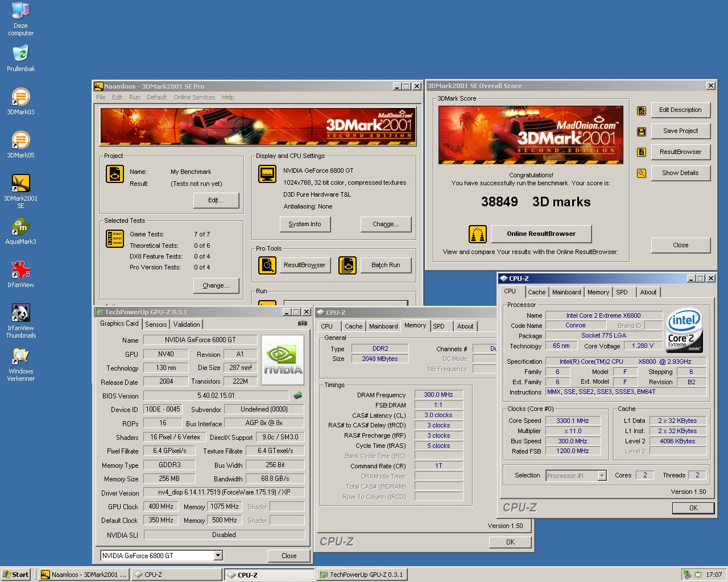The image size is (728, 582).
Task: Click the DRAM Frequency 300.0 MHz field
Action: coord(439,394)
